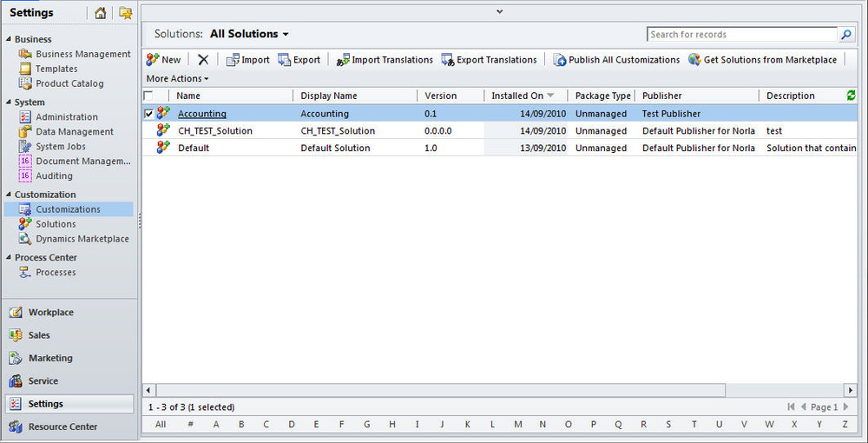Collapse the Business section in sidebar
The width and height of the screenshot is (868, 443).
[x=10, y=39]
